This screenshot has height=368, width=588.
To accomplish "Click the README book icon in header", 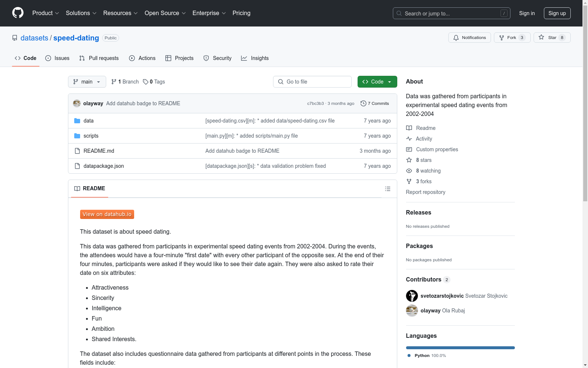I will click(77, 188).
